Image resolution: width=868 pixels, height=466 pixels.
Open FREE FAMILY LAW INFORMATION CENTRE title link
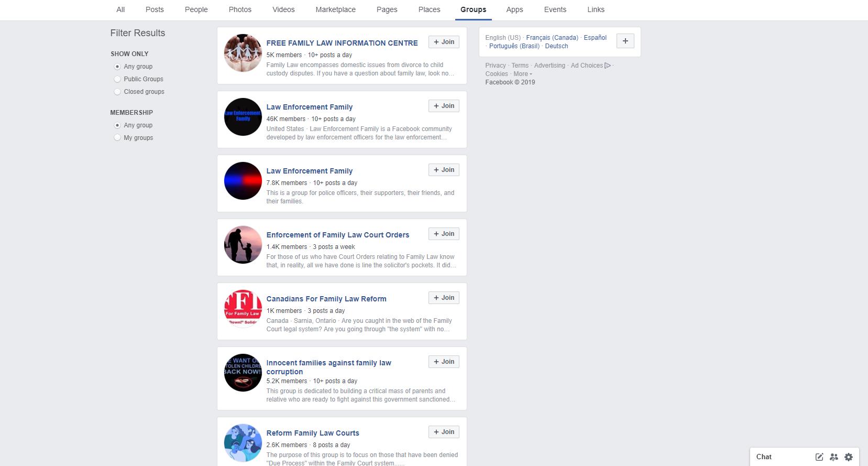342,43
